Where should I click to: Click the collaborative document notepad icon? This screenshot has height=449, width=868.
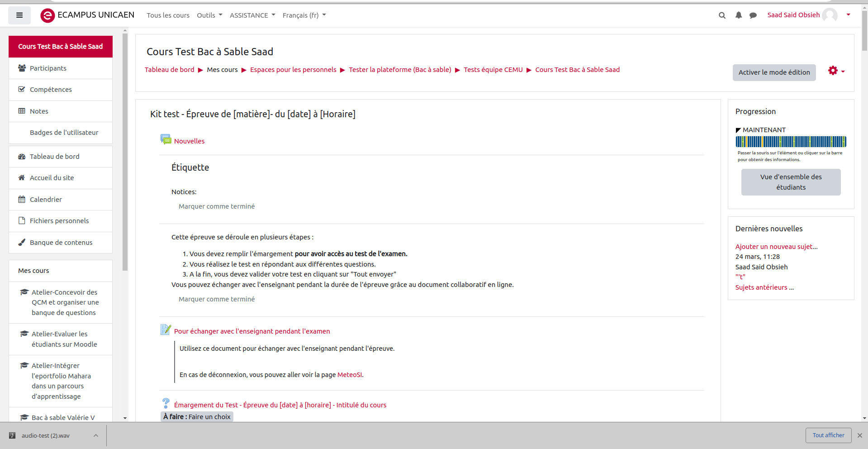pyautogui.click(x=166, y=330)
